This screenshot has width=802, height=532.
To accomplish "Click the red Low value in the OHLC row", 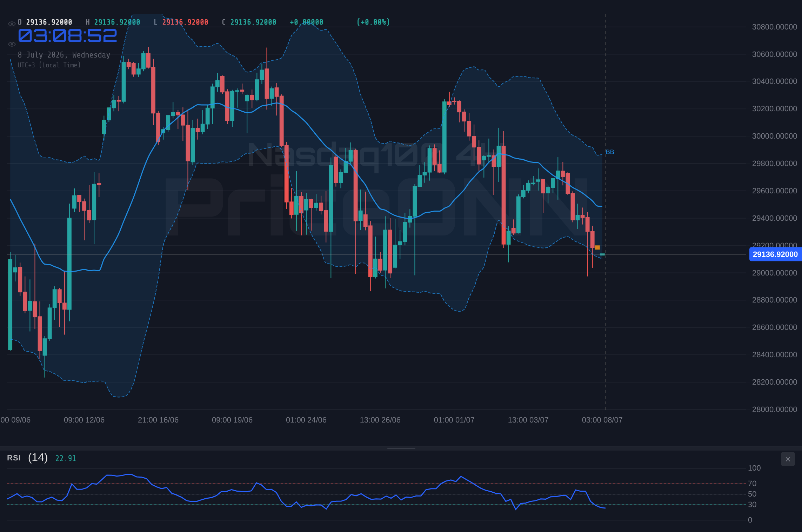I will coord(185,22).
